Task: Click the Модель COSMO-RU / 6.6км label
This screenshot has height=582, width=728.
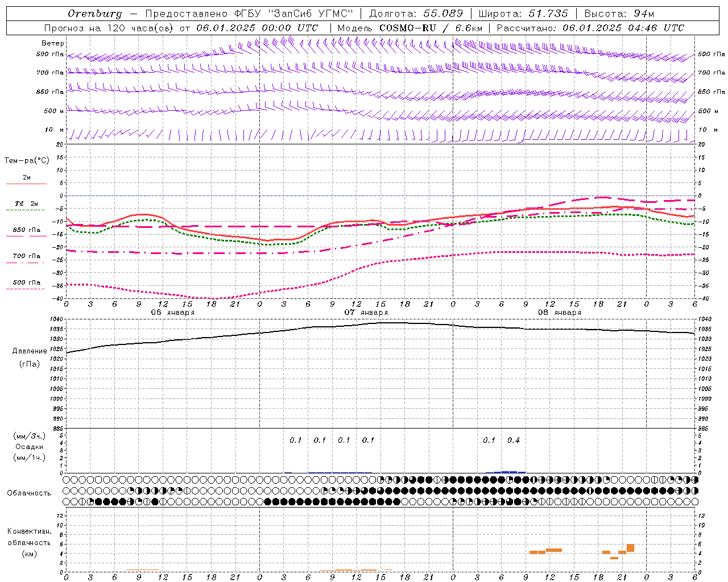Action: tap(409, 28)
